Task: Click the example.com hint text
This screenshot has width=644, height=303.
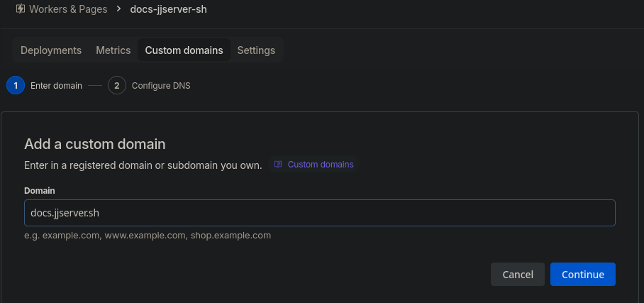Action: (x=148, y=236)
